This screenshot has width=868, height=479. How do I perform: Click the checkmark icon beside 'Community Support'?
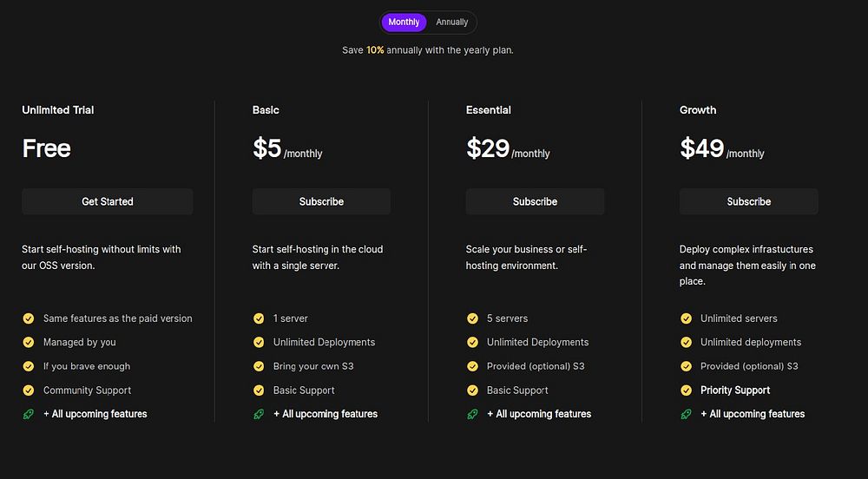click(29, 390)
